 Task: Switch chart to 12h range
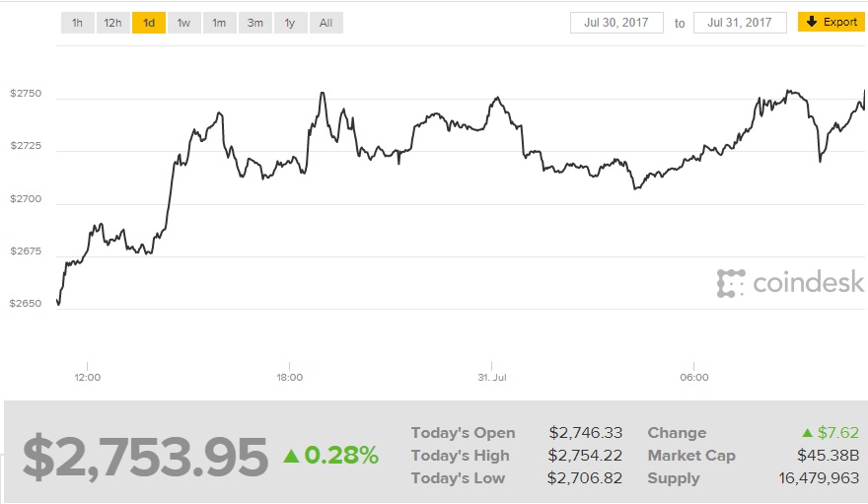(x=112, y=23)
